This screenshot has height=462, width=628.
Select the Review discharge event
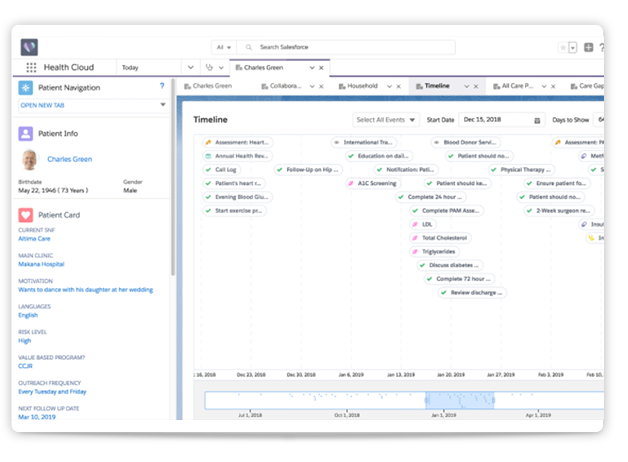pyautogui.click(x=473, y=293)
